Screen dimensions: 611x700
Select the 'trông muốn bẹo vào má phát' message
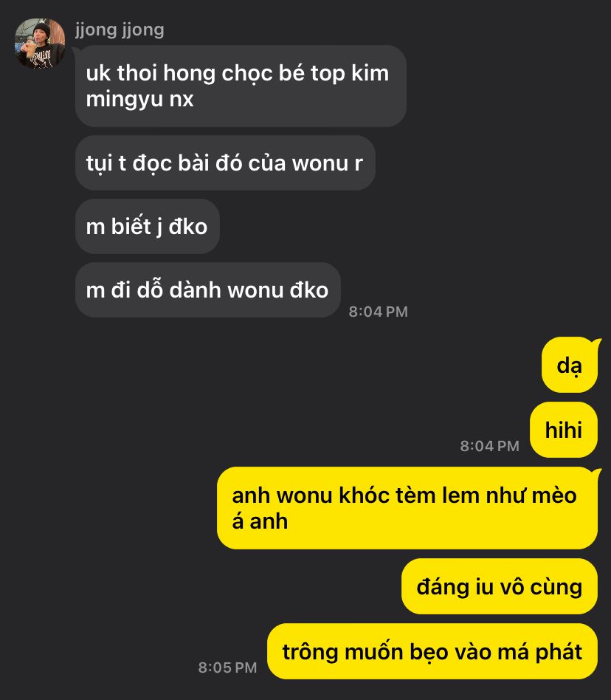pos(432,652)
